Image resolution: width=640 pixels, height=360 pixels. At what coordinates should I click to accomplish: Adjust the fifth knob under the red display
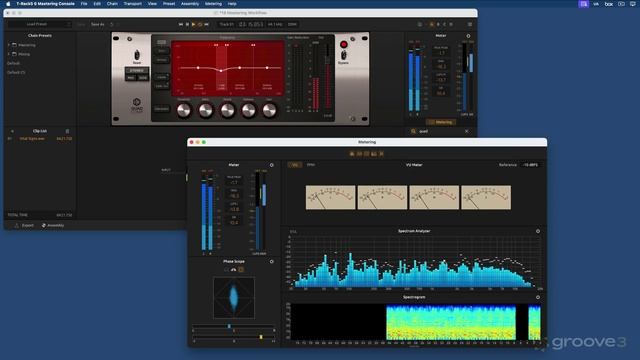click(x=269, y=110)
